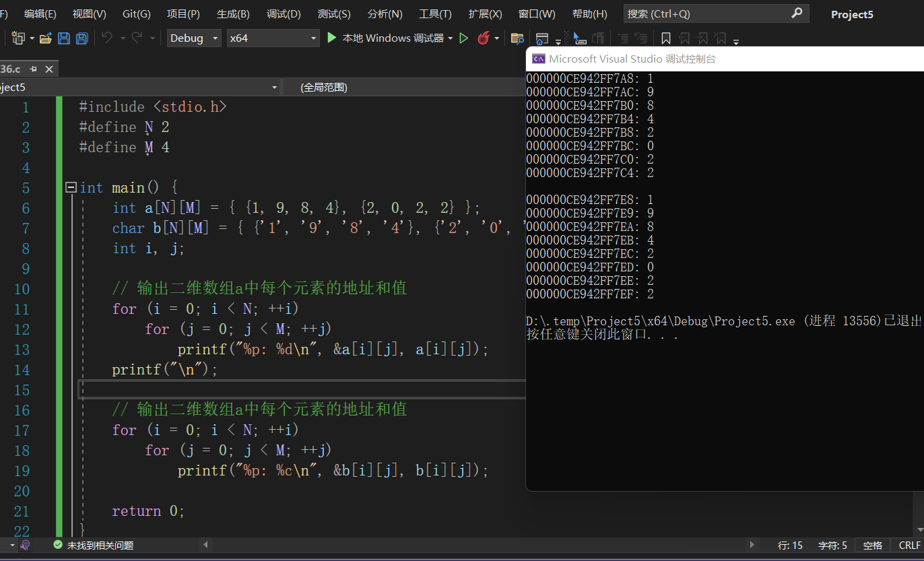
Task: Open toolbar overflow options after bookmark icons
Action: [x=736, y=42]
